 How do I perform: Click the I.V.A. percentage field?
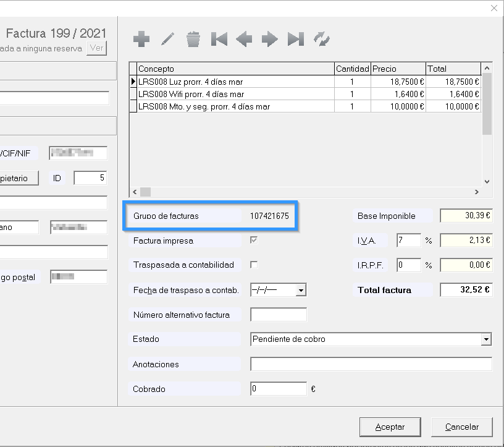408,241
